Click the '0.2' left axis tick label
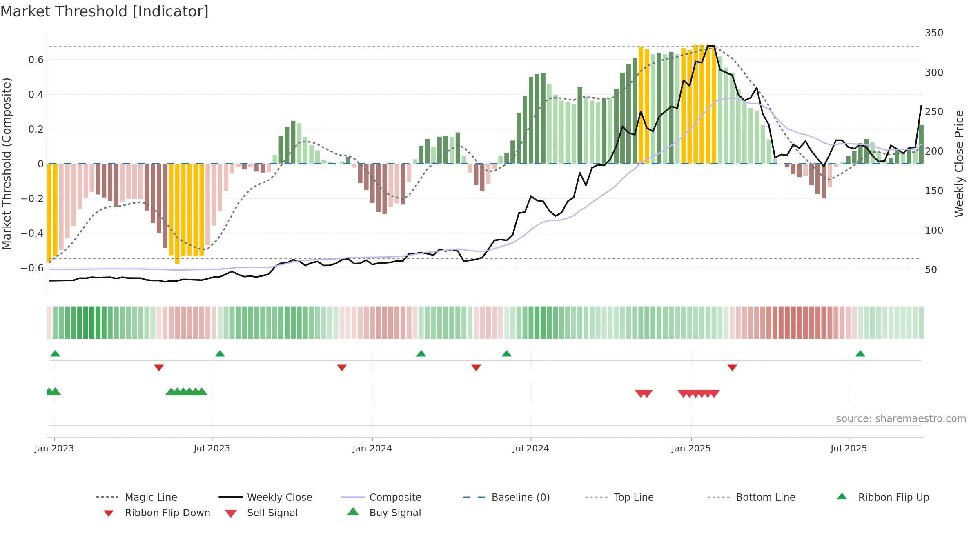Image resolution: width=980 pixels, height=551 pixels. (36, 129)
